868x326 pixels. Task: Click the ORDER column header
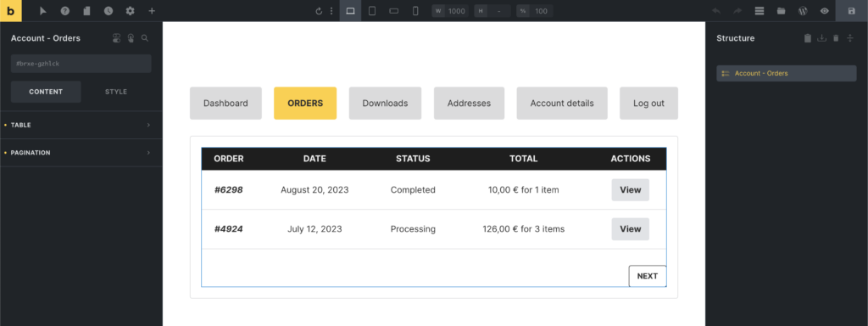tap(229, 159)
